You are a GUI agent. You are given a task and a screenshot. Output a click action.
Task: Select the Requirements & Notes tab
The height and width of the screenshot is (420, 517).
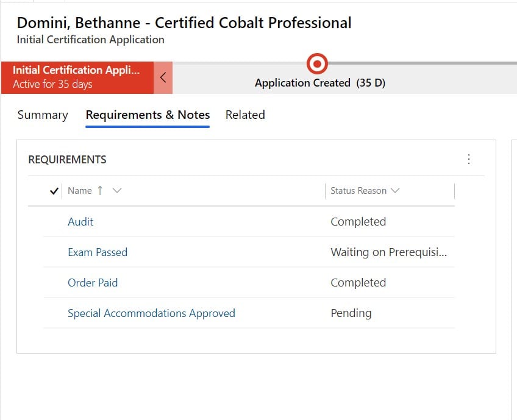148,115
